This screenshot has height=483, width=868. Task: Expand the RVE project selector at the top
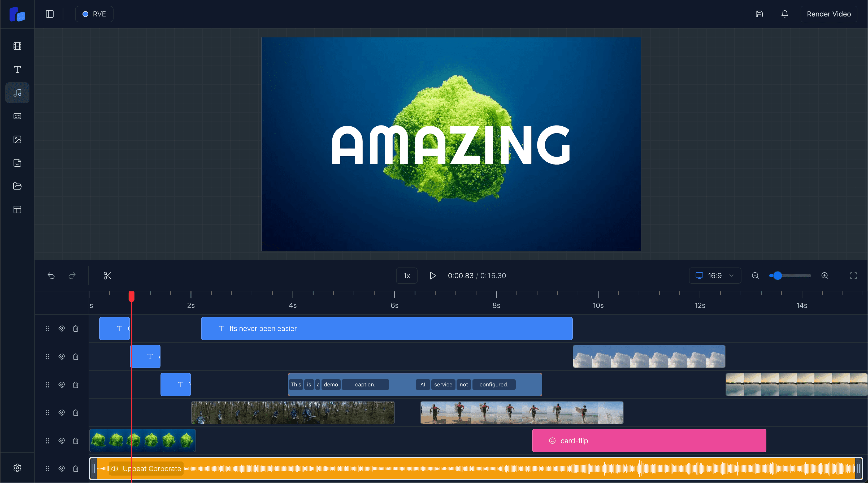tap(94, 14)
